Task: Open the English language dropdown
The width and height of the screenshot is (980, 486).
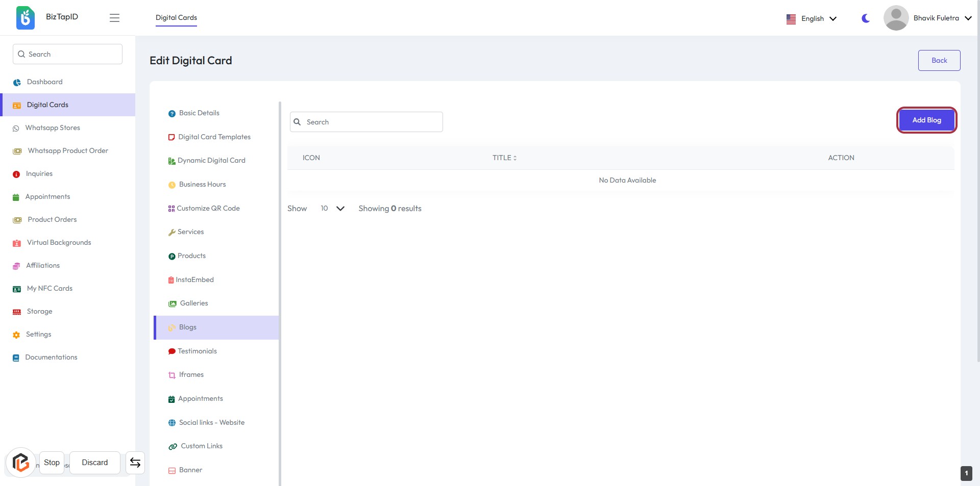Action: click(x=812, y=19)
